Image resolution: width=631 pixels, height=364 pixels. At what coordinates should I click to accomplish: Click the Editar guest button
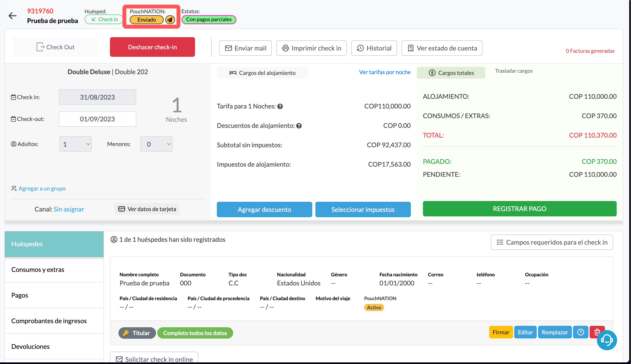525,332
